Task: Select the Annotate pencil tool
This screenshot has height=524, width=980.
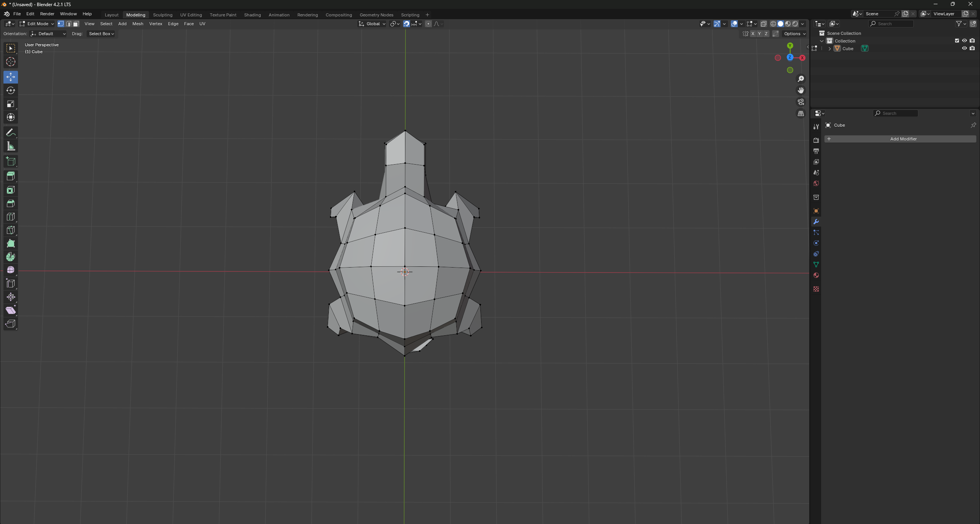Action: 11,133
